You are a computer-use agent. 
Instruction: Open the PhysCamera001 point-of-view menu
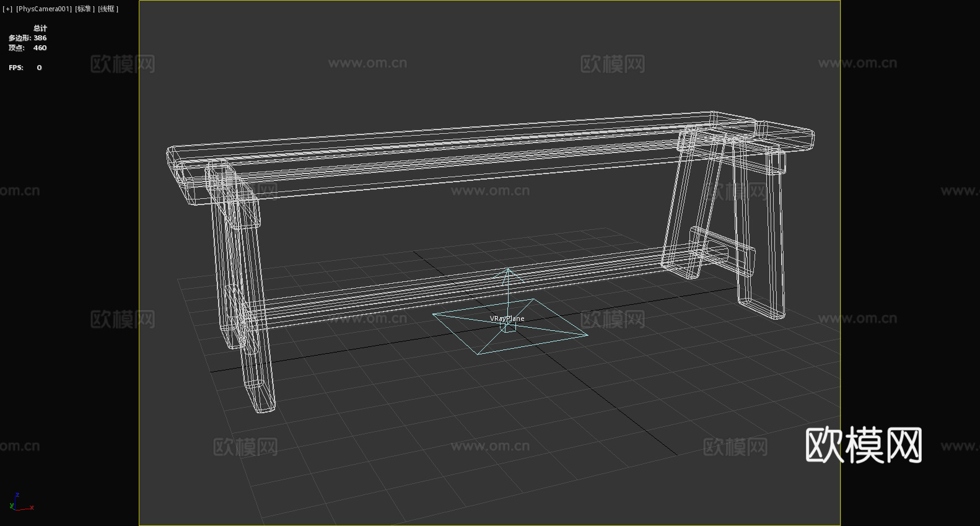pyautogui.click(x=44, y=9)
